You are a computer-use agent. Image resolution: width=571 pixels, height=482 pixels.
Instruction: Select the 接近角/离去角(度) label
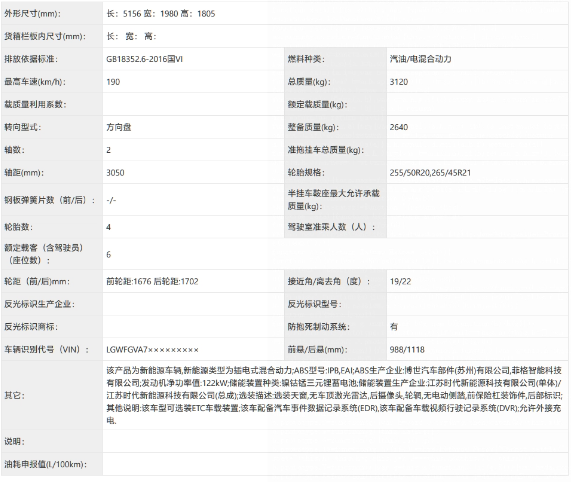[329, 281]
